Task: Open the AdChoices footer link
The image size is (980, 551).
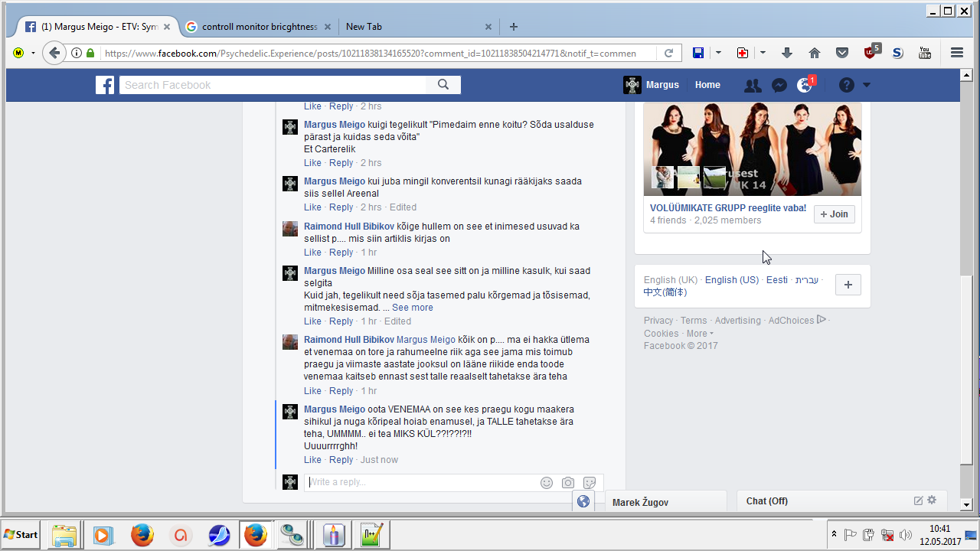Action: coord(797,321)
